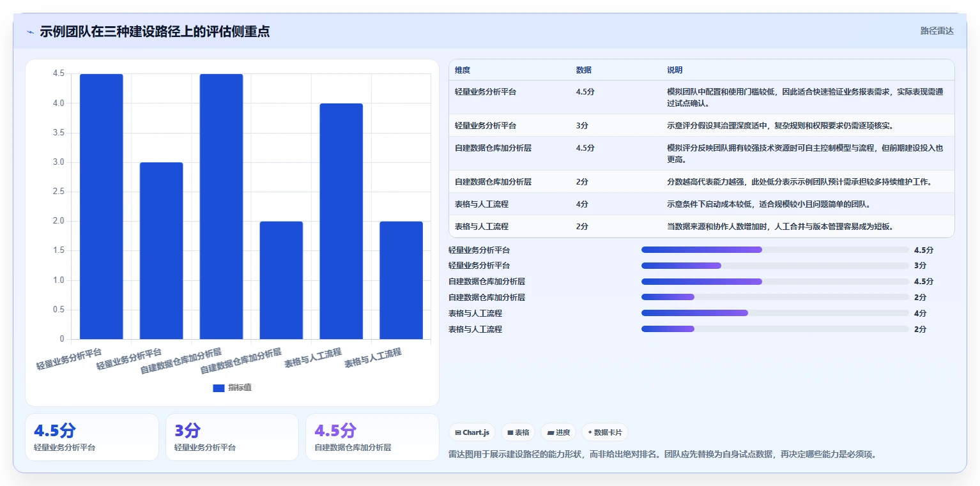This screenshot has width=980, height=486.
Task: Click the Chart.js chip
Action: point(472,432)
